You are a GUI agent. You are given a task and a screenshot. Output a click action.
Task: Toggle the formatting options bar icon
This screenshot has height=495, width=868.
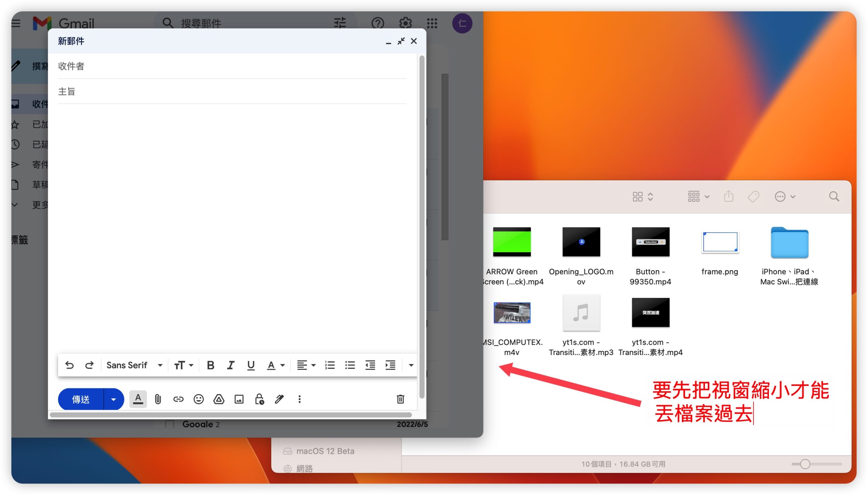click(138, 399)
